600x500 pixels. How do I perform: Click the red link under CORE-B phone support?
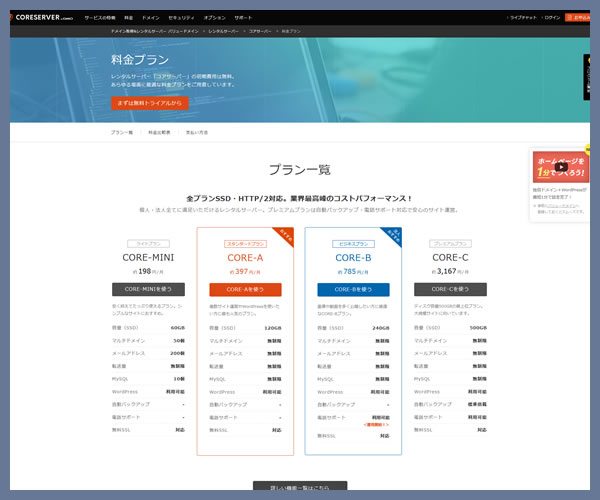click(x=376, y=425)
